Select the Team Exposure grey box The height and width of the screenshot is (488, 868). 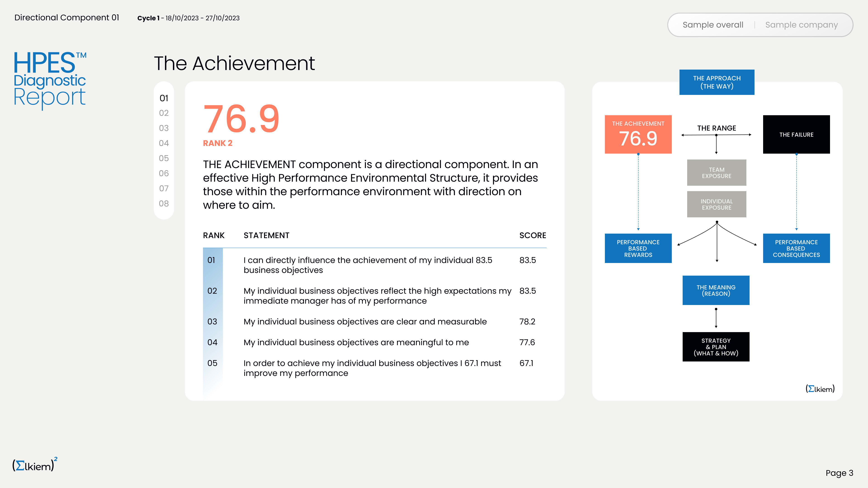717,172
